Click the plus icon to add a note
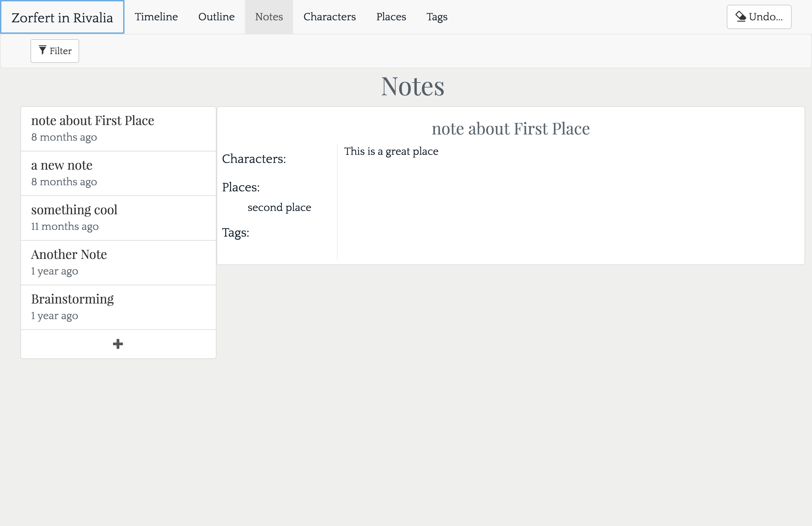This screenshot has width=812, height=526. (x=118, y=344)
